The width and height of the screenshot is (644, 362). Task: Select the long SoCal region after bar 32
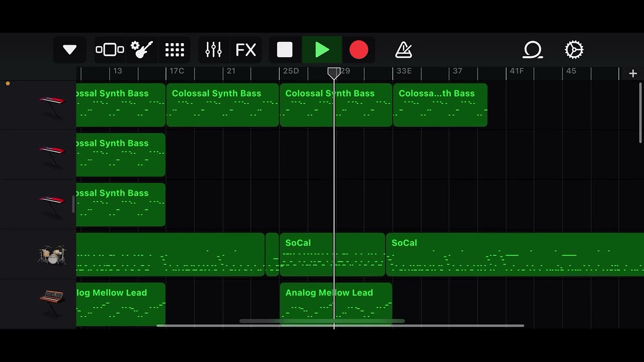tap(515, 254)
